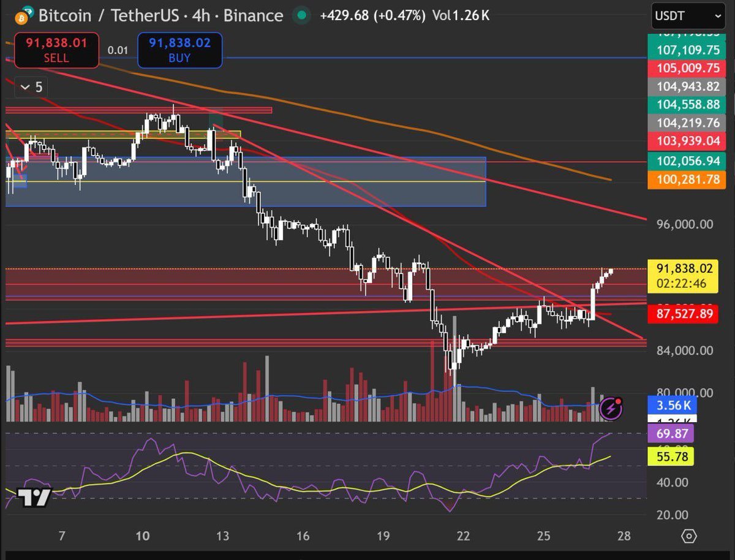Select Binance in the chart title bar
Viewport: 735px width, 560px height.
(252, 15)
